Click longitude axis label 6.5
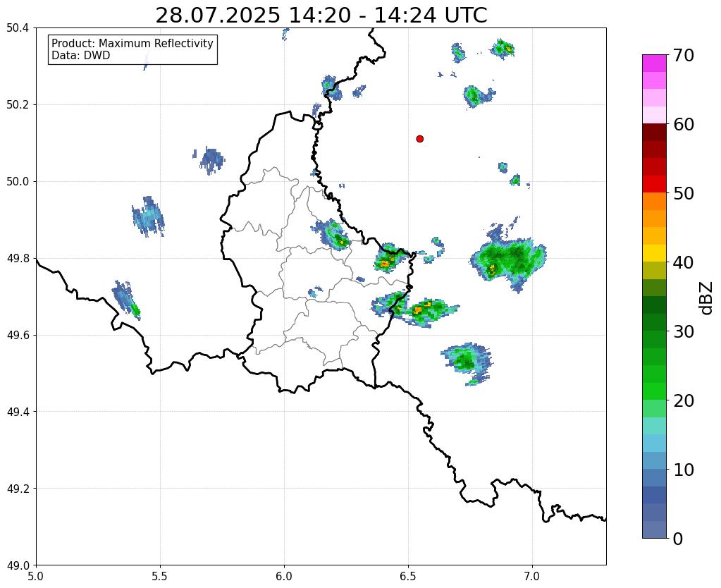 pos(408,576)
